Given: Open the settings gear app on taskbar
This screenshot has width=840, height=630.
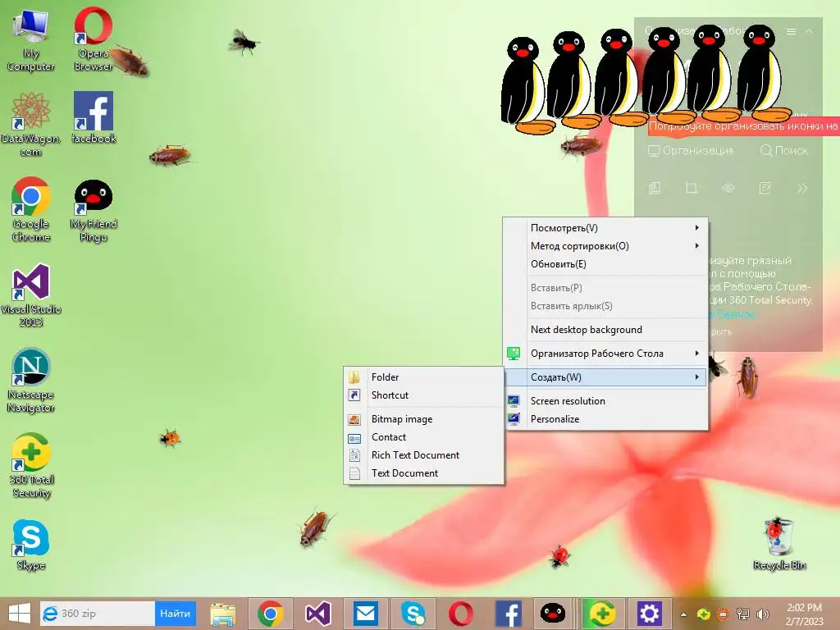Looking at the screenshot, I should [x=650, y=614].
